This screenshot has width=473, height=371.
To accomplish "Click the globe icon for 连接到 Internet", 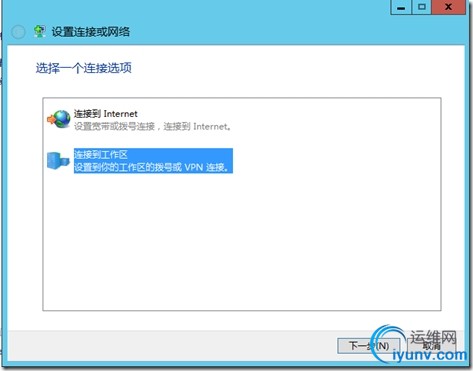I will [59, 119].
